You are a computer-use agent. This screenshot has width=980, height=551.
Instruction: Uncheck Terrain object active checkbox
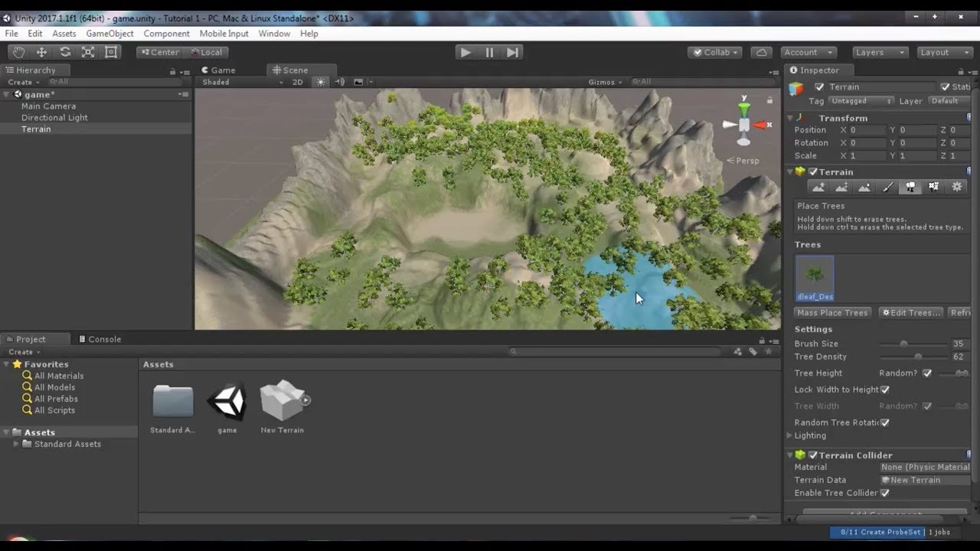tap(819, 87)
